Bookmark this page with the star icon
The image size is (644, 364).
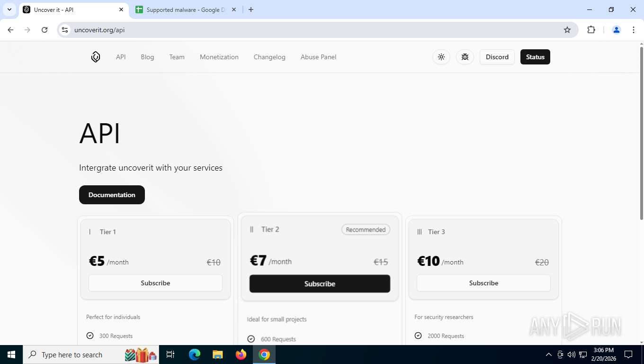click(x=567, y=30)
